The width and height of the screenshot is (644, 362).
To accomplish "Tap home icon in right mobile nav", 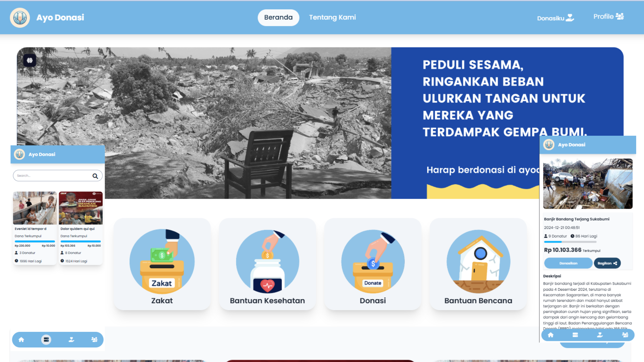I will [x=551, y=335].
